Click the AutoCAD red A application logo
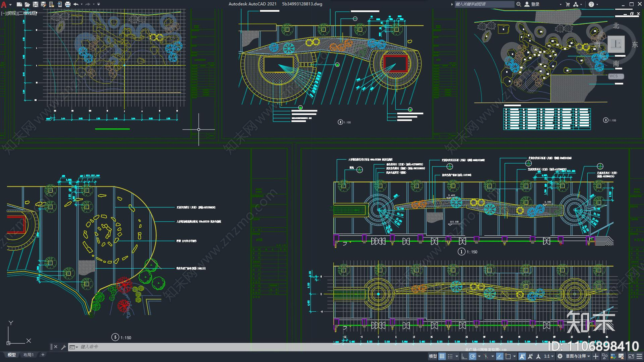The width and height of the screenshot is (644, 362). click(4, 4)
